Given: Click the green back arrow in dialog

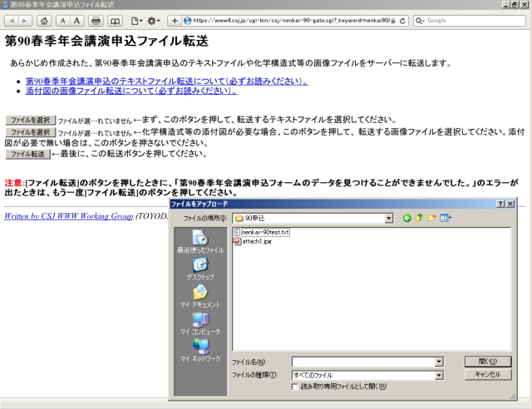Looking at the screenshot, I should point(407,218).
